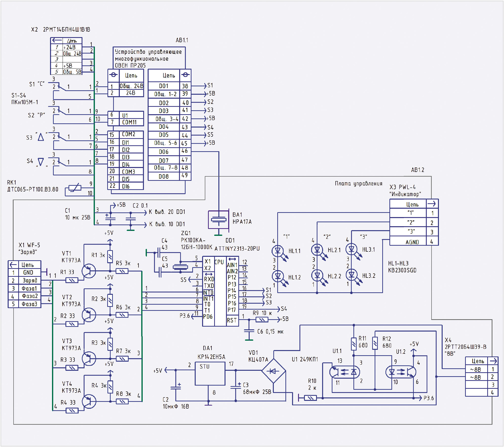Select the HL1.1 LED symbol
This screenshot has width=504, height=447.
[x=278, y=251]
